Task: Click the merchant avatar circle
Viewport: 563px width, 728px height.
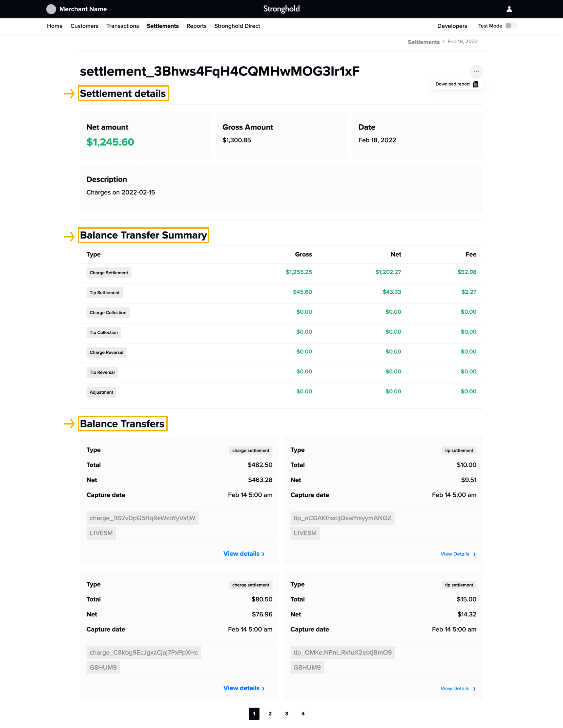Action: coord(51,9)
